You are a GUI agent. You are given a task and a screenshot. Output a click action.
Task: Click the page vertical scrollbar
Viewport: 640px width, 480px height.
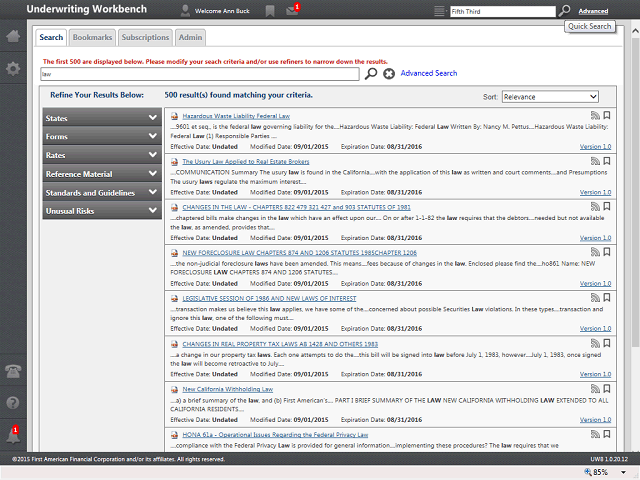click(635, 192)
